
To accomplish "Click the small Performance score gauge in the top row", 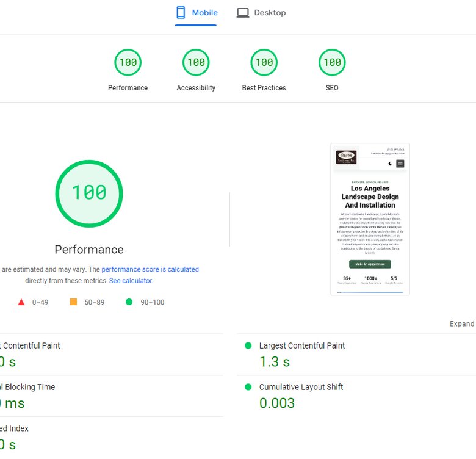I will click(x=128, y=62).
